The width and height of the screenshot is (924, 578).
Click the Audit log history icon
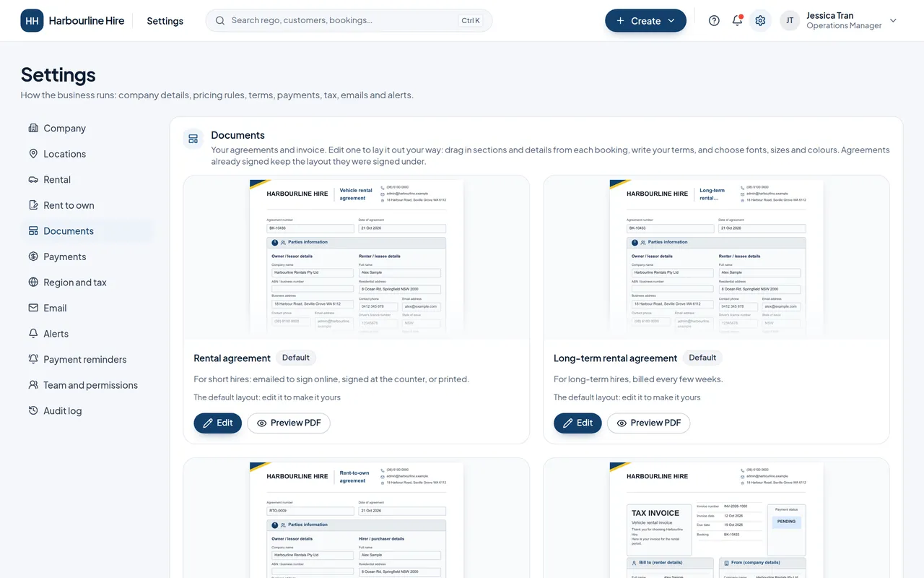pyautogui.click(x=33, y=410)
